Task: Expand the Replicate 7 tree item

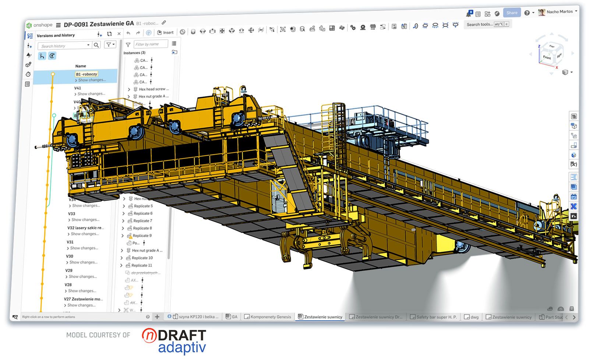Action: pyautogui.click(x=123, y=221)
